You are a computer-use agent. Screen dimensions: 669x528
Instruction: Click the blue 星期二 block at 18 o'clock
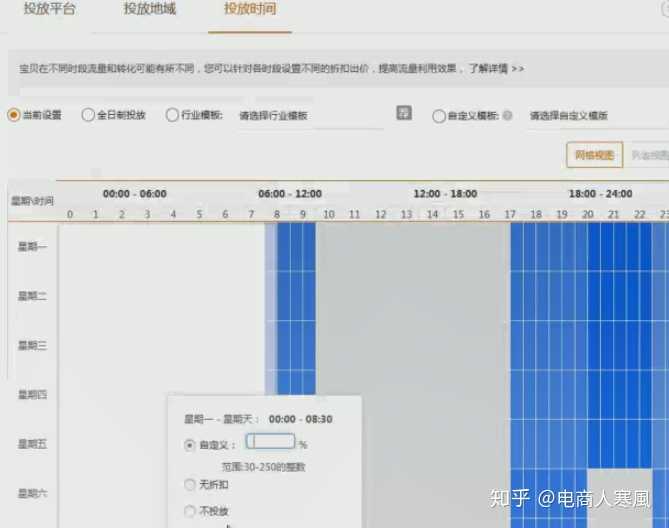click(536, 296)
